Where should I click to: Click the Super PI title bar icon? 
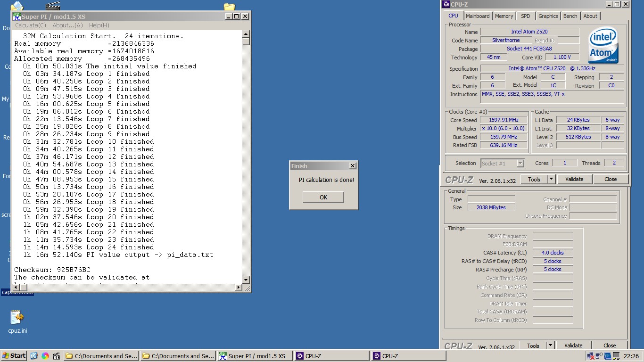click(x=17, y=16)
